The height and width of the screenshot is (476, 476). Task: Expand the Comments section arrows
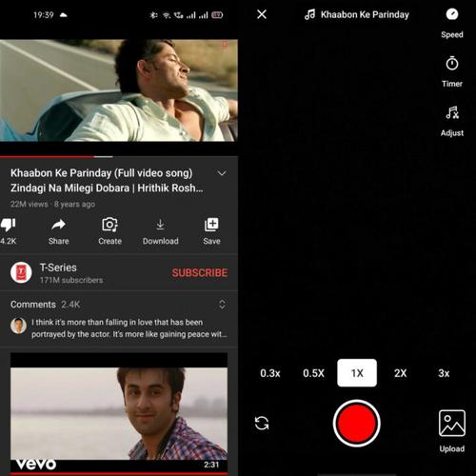tap(222, 305)
